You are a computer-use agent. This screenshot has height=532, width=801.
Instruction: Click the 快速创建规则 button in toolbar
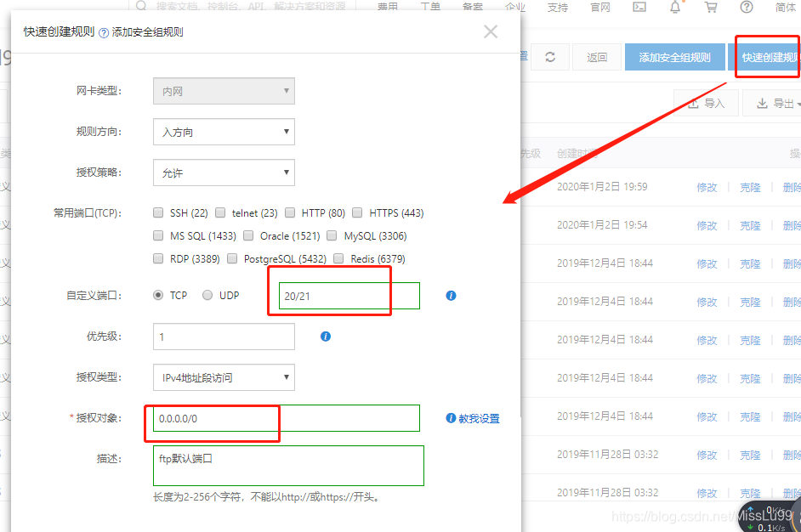point(764,57)
